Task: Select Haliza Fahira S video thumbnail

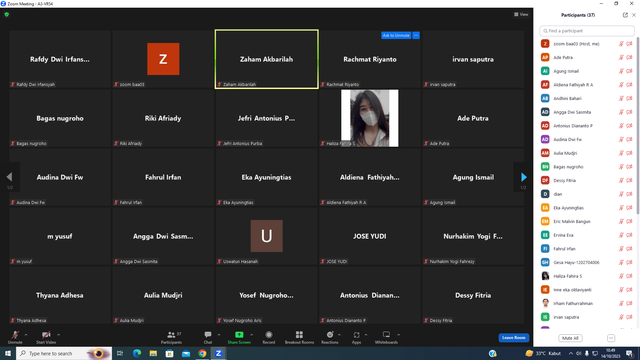Action: 369,118
